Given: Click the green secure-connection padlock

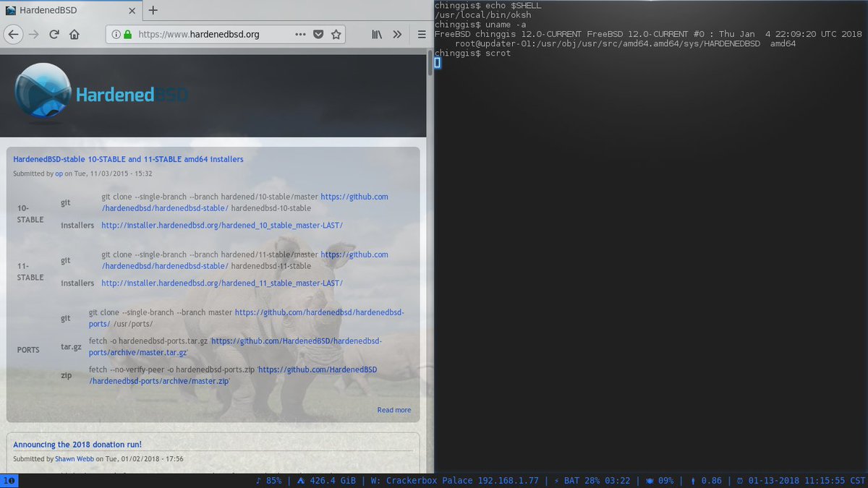Looking at the screenshot, I should coord(127,34).
